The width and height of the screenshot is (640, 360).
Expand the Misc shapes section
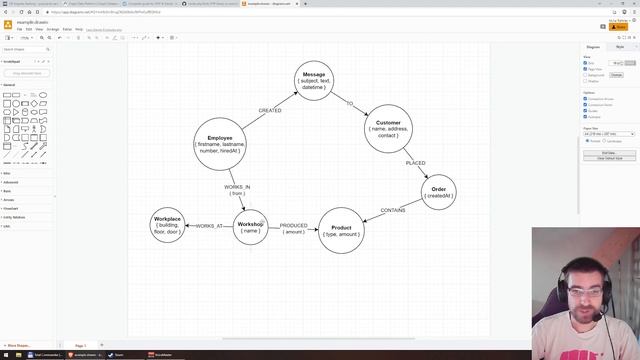pyautogui.click(x=7, y=173)
